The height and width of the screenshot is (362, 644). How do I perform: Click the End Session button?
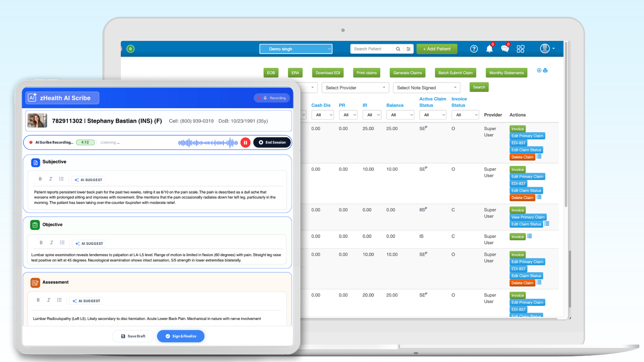point(272,142)
